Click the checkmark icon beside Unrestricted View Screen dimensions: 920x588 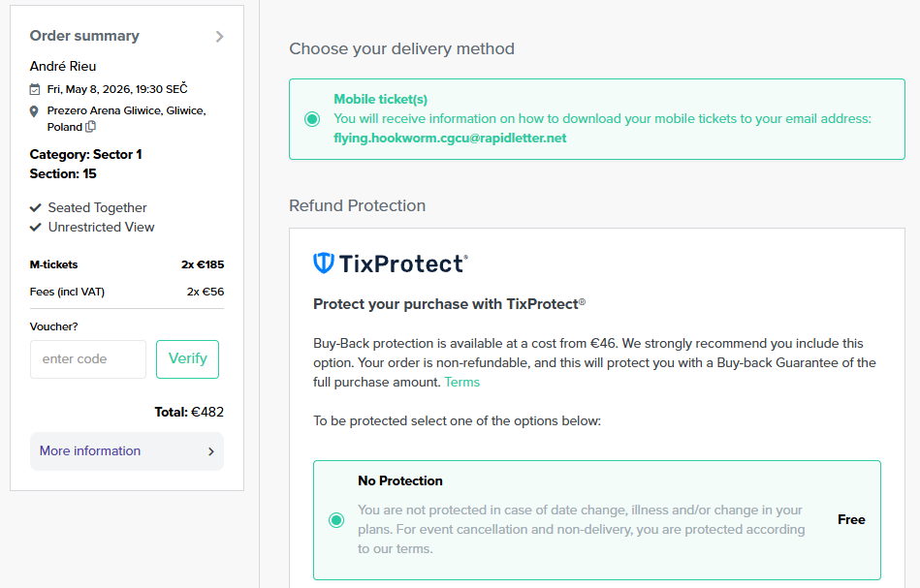click(x=36, y=228)
